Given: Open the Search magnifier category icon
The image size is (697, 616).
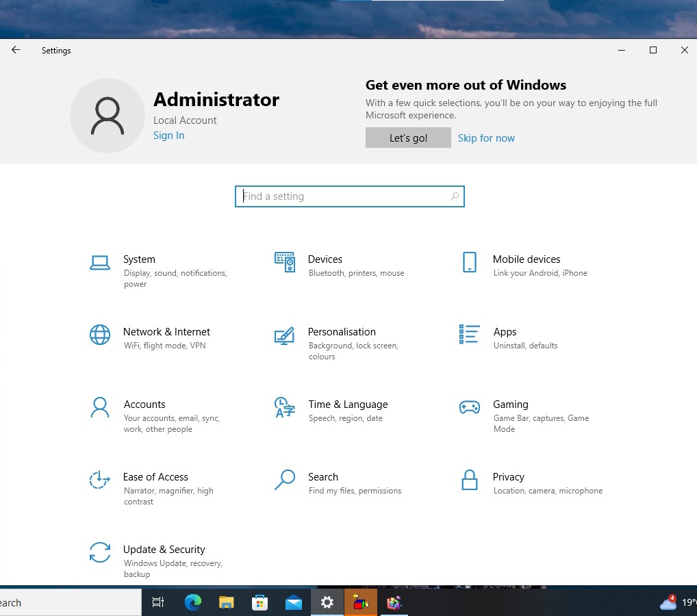Looking at the screenshot, I should click(285, 480).
